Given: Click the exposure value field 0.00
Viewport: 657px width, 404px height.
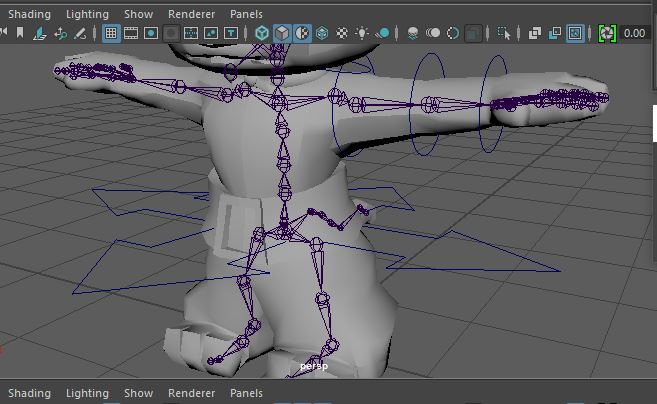Looking at the screenshot, I should (x=634, y=33).
